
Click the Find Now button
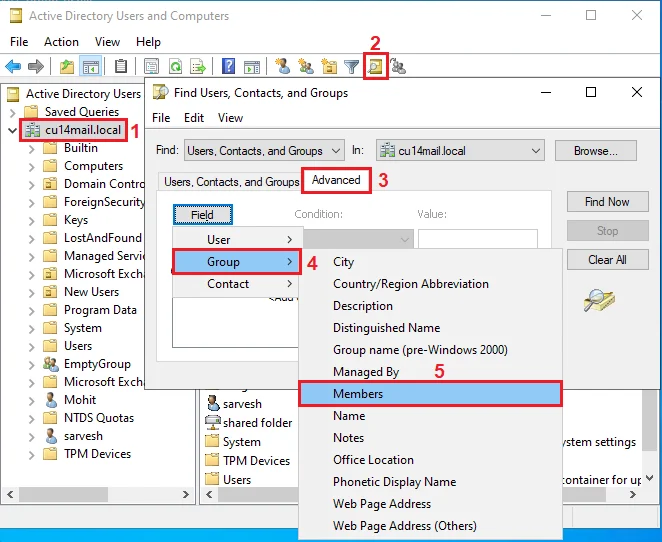point(607,202)
